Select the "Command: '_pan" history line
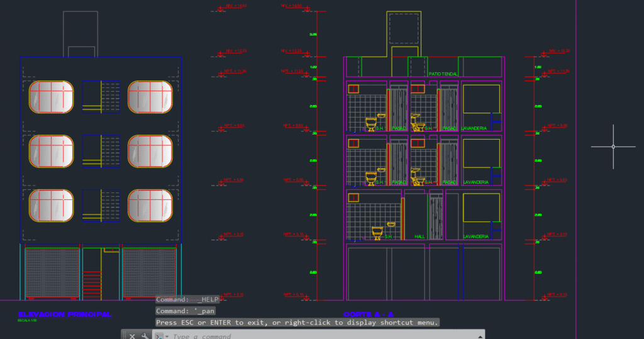 (186, 311)
